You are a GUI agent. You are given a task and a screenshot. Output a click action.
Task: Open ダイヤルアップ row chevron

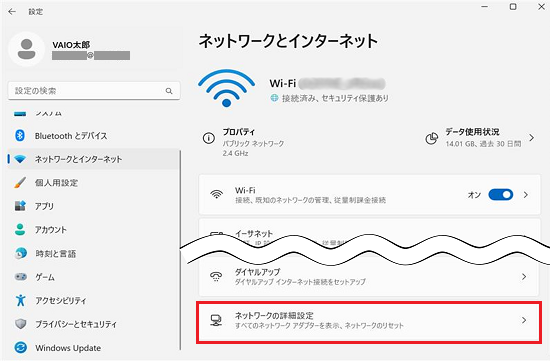[524, 276]
